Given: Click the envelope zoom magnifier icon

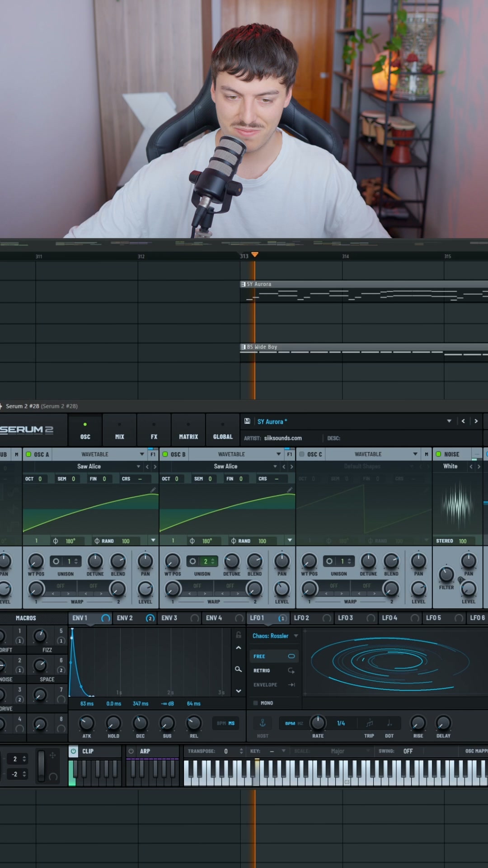Looking at the screenshot, I should click(238, 669).
